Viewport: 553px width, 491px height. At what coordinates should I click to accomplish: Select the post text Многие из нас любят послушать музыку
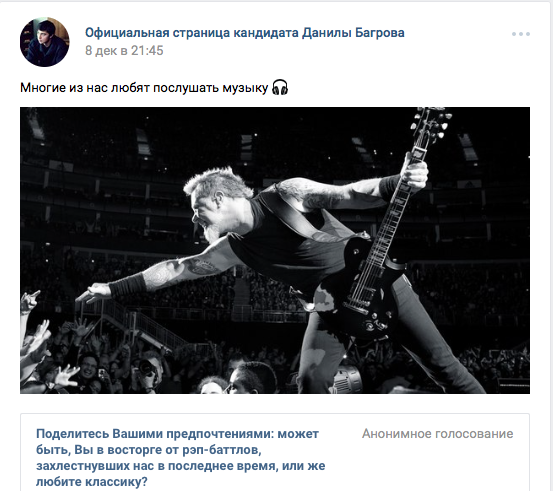pyautogui.click(x=144, y=88)
